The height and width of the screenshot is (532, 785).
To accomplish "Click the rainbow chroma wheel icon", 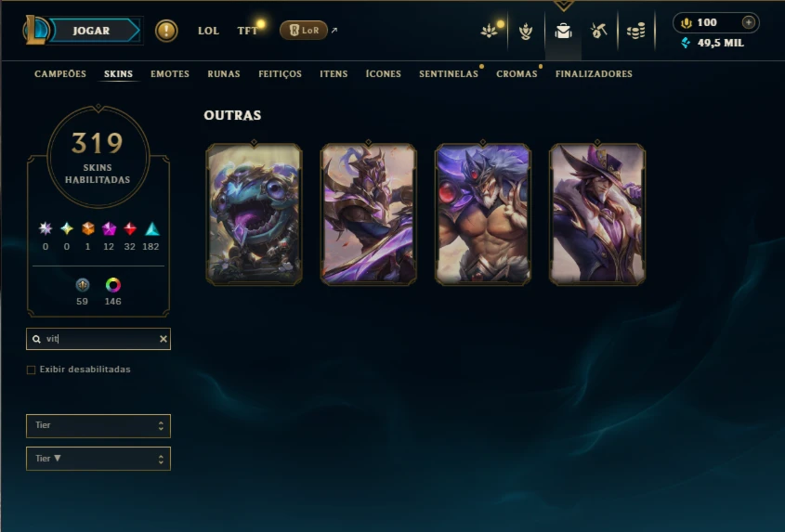I will click(x=113, y=285).
